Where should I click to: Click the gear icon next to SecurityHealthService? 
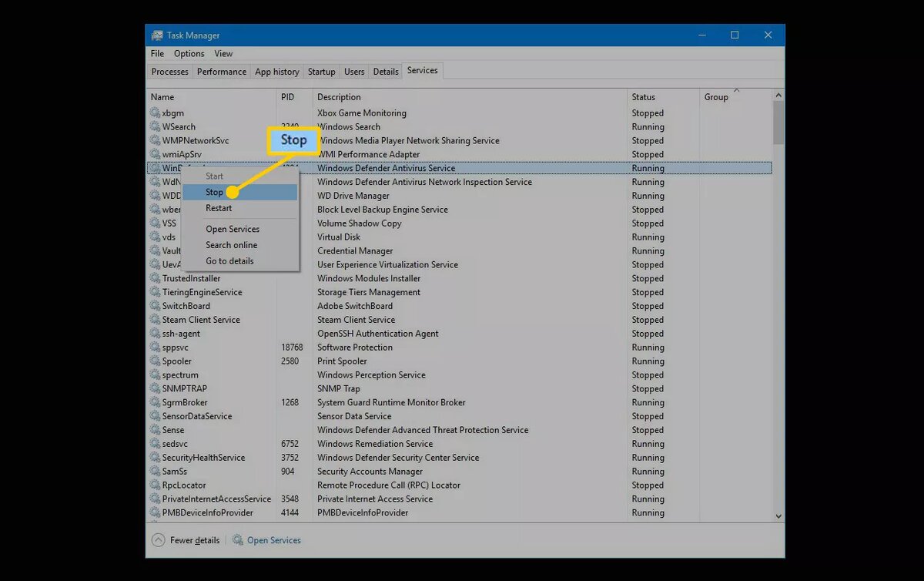[155, 458]
